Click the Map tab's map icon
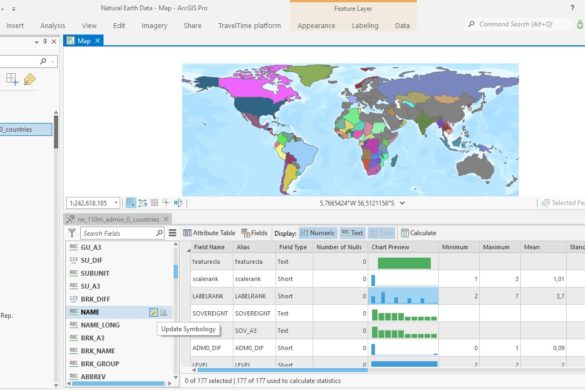The height and width of the screenshot is (390, 585). click(71, 41)
